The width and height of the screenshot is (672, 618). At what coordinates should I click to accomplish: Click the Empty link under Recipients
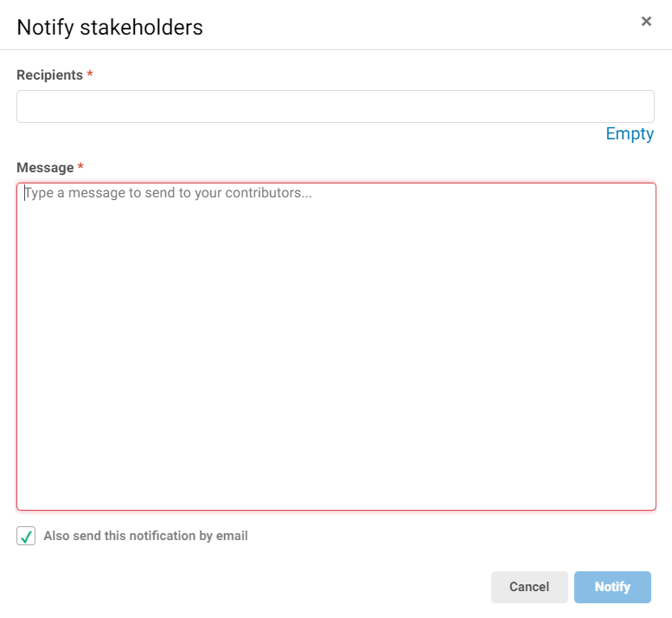pyautogui.click(x=630, y=134)
